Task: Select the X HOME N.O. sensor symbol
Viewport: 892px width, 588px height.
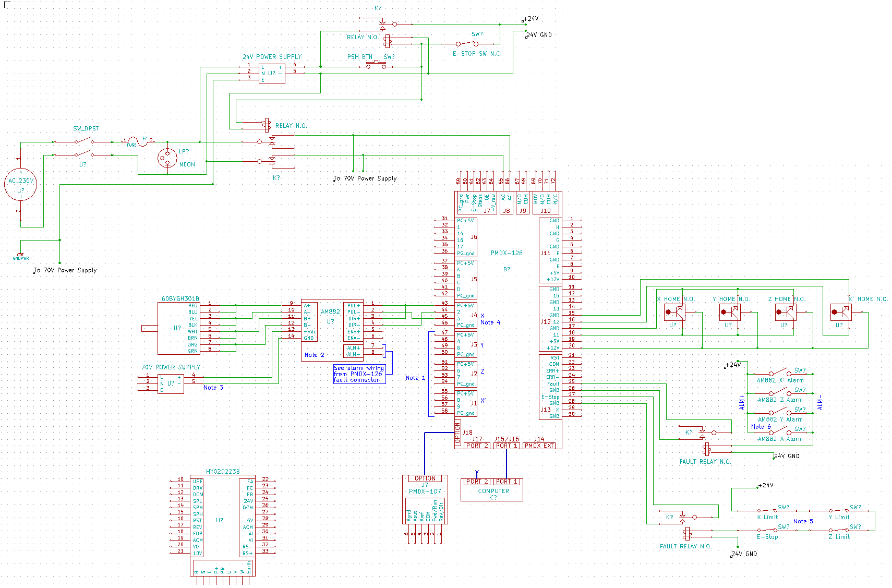Action: pos(674,313)
